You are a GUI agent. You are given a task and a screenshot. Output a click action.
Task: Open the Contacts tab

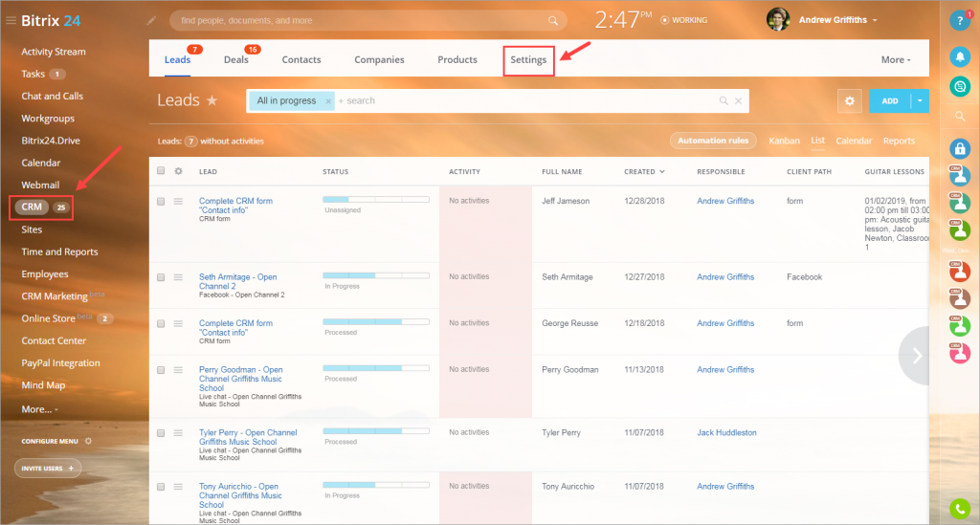pos(301,60)
